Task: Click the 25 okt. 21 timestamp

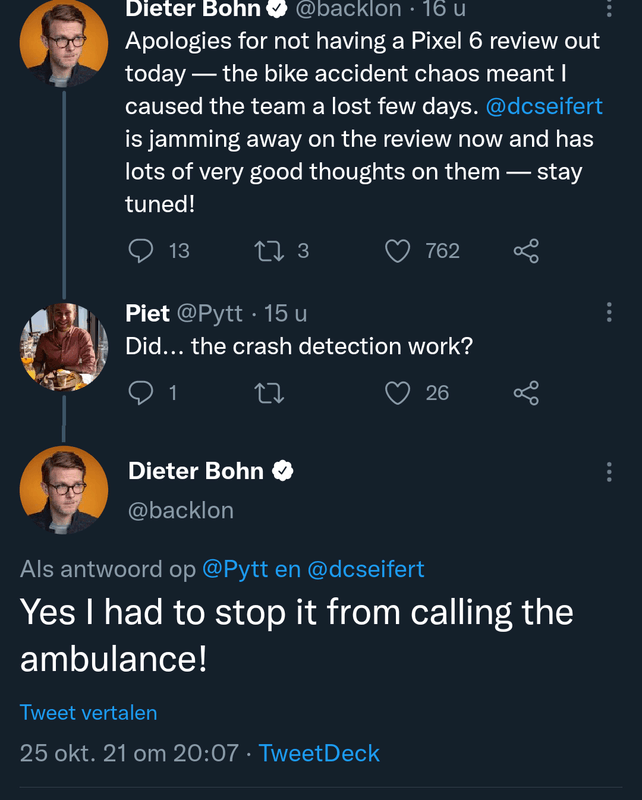Action: (x=129, y=753)
